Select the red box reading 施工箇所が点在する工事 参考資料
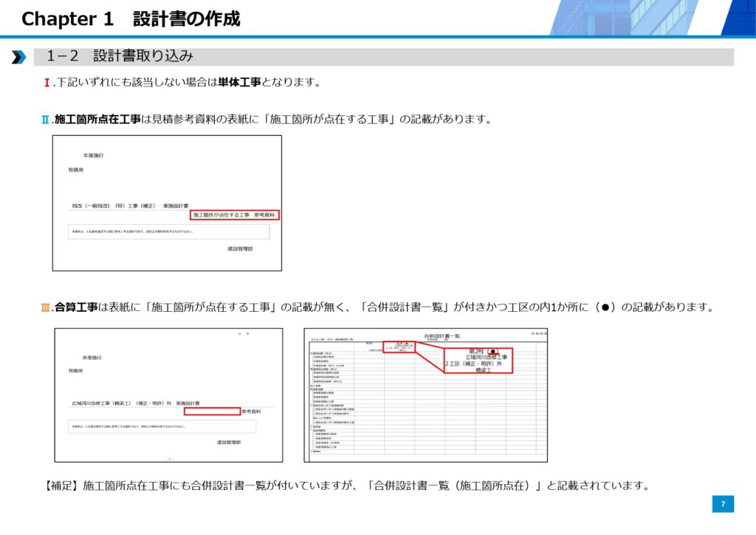This screenshot has width=756, height=535. pos(234,215)
